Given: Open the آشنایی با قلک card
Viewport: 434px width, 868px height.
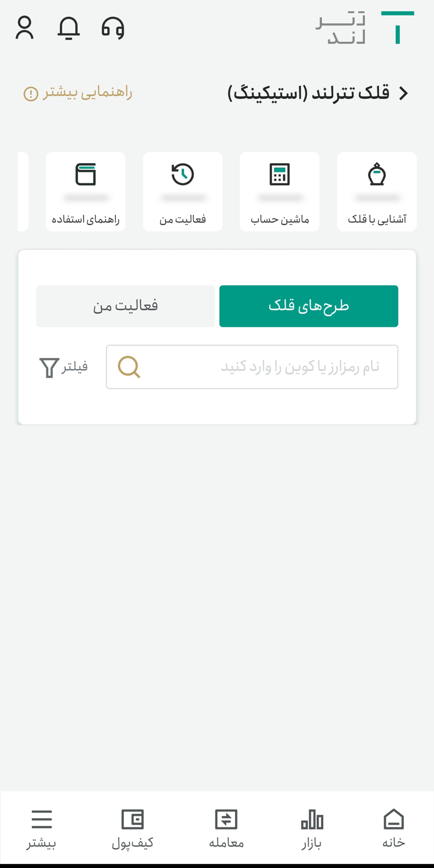Looking at the screenshot, I should (377, 191).
